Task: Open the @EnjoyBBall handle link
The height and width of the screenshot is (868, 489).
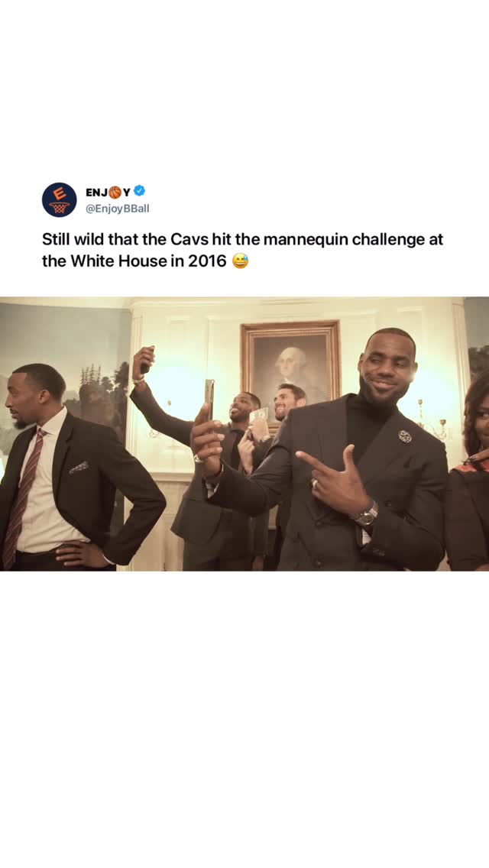Action: click(x=118, y=208)
